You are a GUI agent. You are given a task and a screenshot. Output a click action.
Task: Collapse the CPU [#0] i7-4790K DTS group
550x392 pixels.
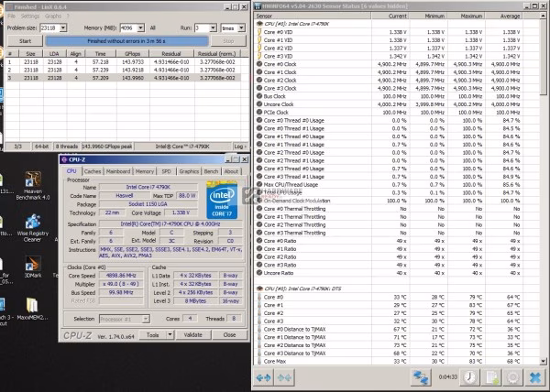pos(260,289)
